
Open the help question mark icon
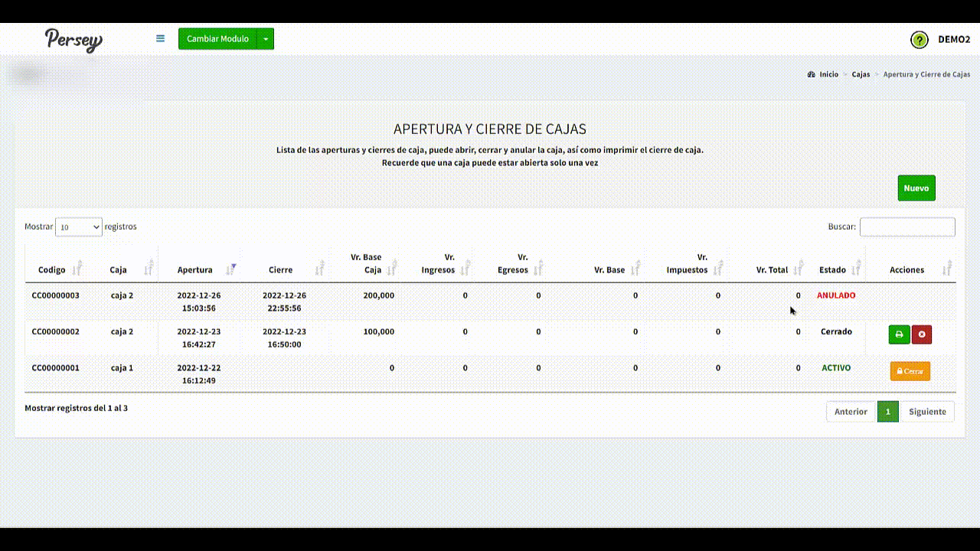coord(919,40)
